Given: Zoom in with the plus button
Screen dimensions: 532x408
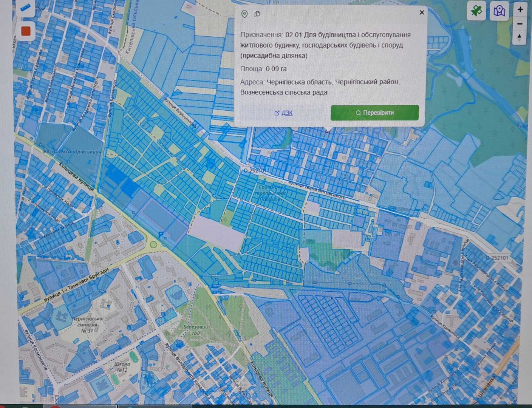Looking at the screenshot, I should (x=520, y=9).
